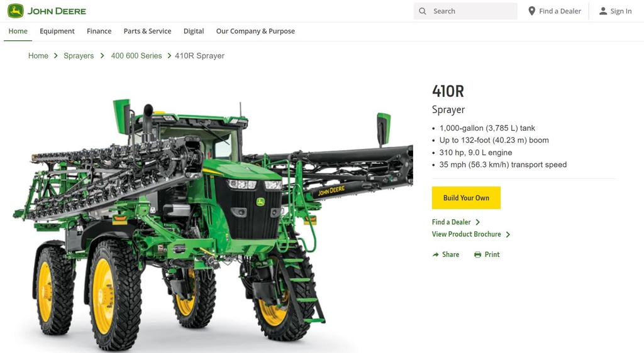Click the Sign In person icon

pos(603,11)
